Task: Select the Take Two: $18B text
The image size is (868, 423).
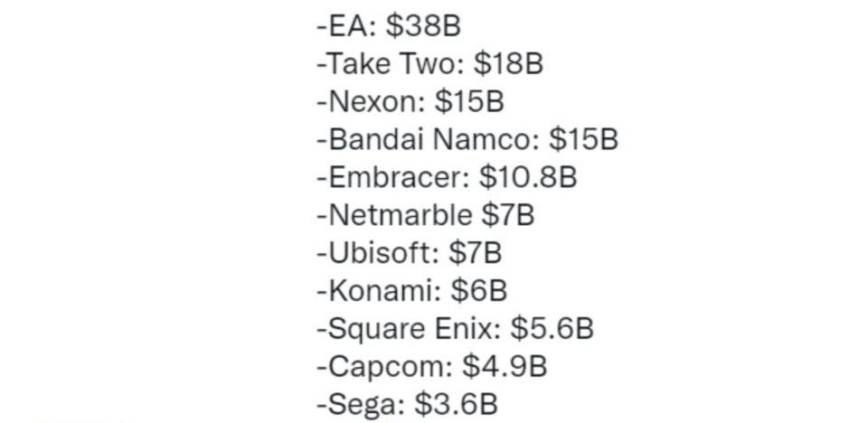Action: [x=429, y=64]
